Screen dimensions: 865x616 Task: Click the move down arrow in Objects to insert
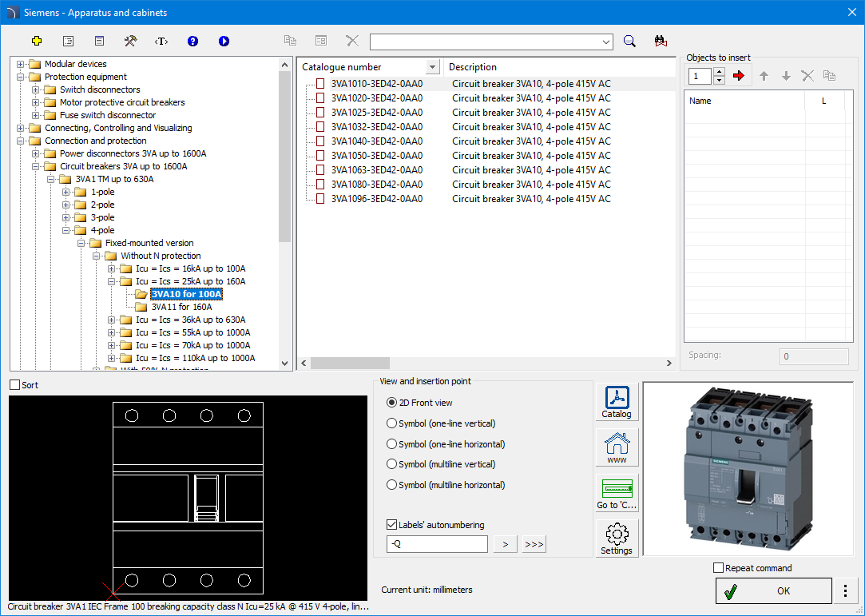[786, 76]
